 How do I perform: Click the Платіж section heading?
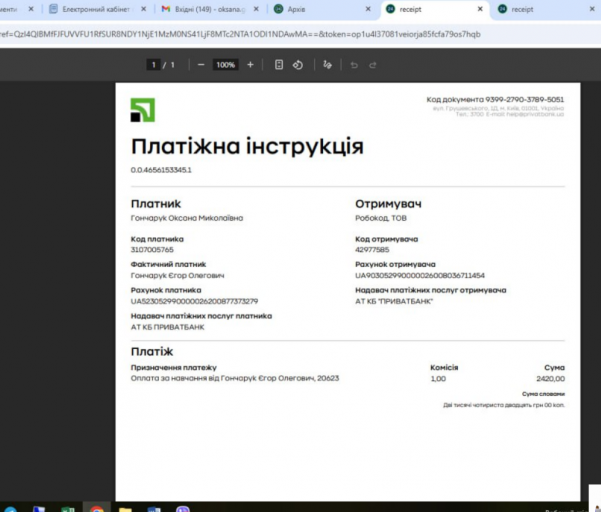point(152,351)
